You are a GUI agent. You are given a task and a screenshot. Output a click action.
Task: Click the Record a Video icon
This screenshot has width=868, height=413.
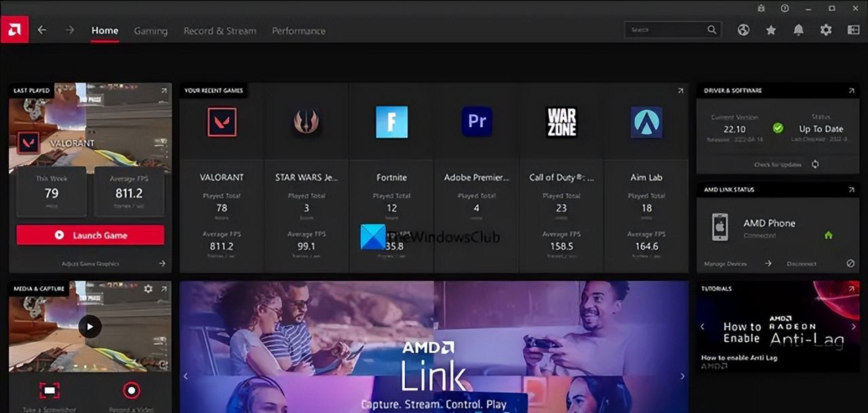click(x=131, y=390)
